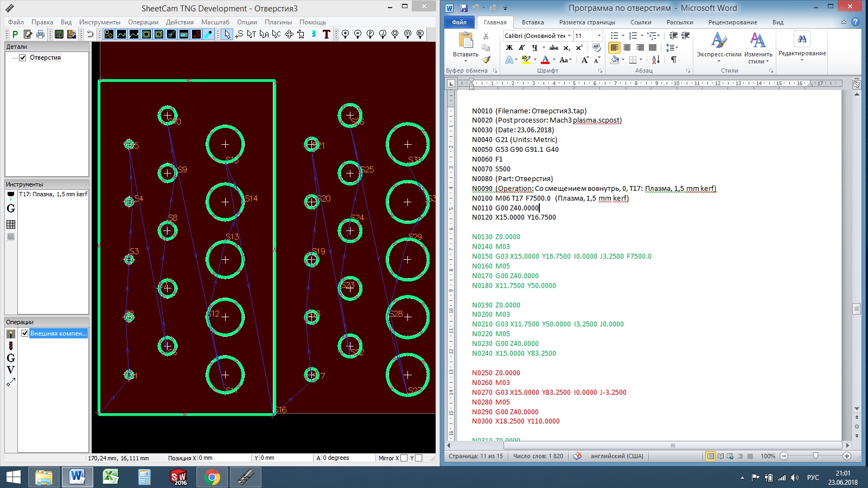Screen dimensions: 868x488
Task: Select the pointer arrow tool in SheetCam
Action: tap(227, 34)
